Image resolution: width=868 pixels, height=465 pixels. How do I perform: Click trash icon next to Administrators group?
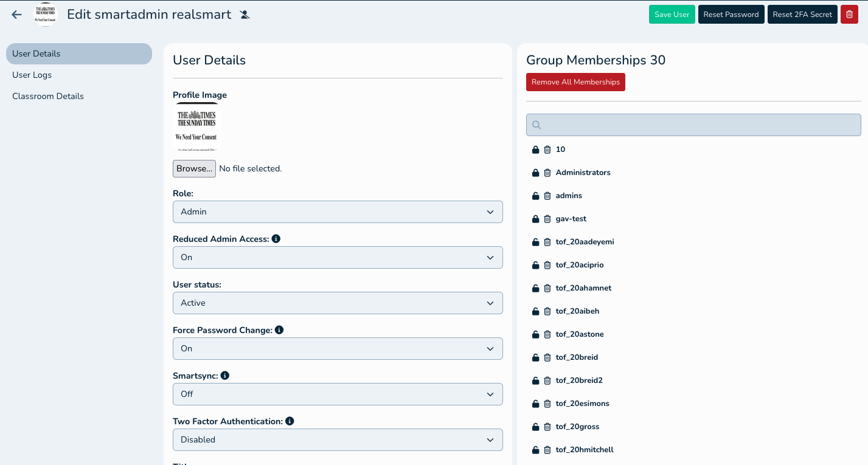(547, 173)
